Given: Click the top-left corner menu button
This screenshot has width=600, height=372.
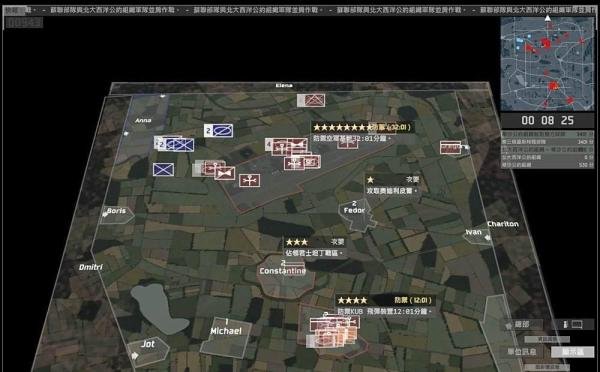Looking at the screenshot, I should [x=14, y=11].
